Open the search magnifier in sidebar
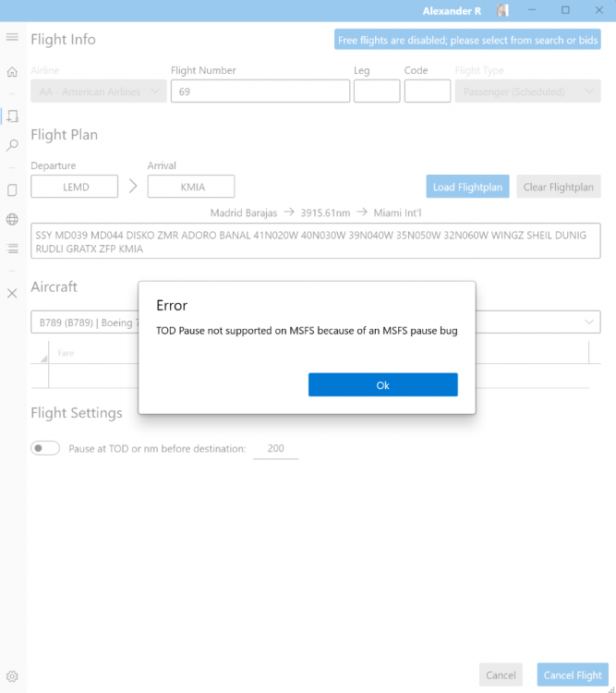The image size is (616, 693). coord(12,145)
